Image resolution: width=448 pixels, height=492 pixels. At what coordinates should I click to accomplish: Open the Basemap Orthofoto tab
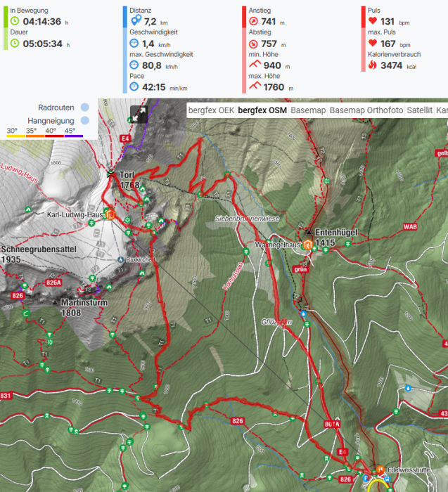pos(366,110)
